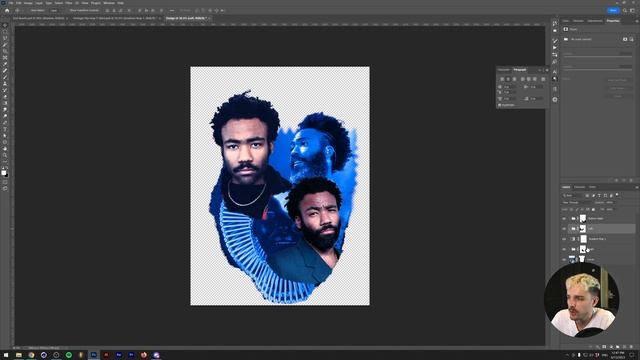This screenshot has width=640, height=360.
Task: Expand the selected layer group arrow
Action: pos(569,229)
